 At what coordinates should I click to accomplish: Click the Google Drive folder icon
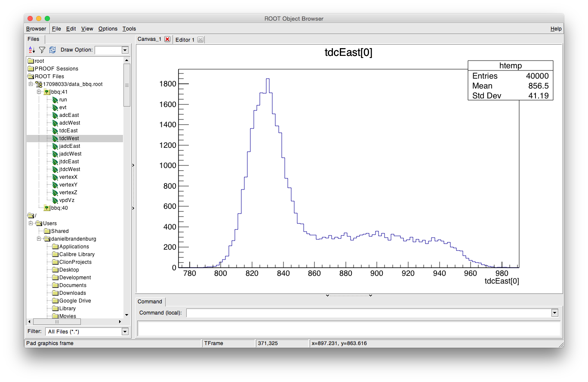[x=55, y=301]
